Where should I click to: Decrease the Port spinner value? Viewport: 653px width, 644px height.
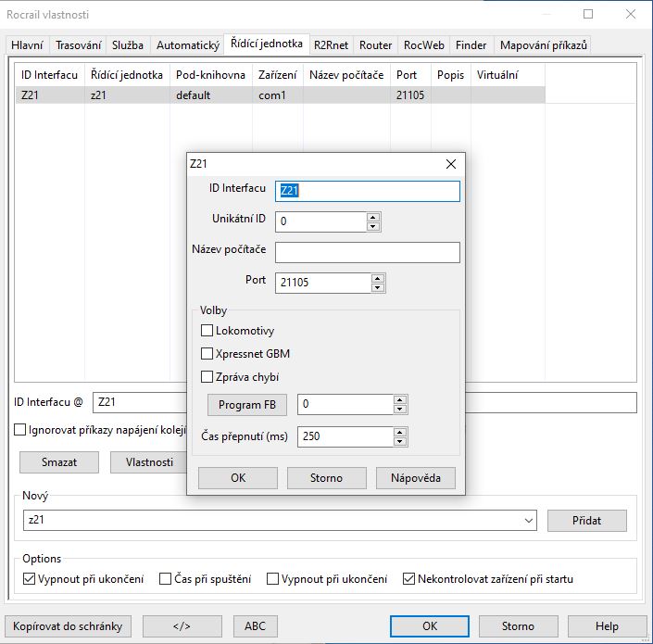378,288
